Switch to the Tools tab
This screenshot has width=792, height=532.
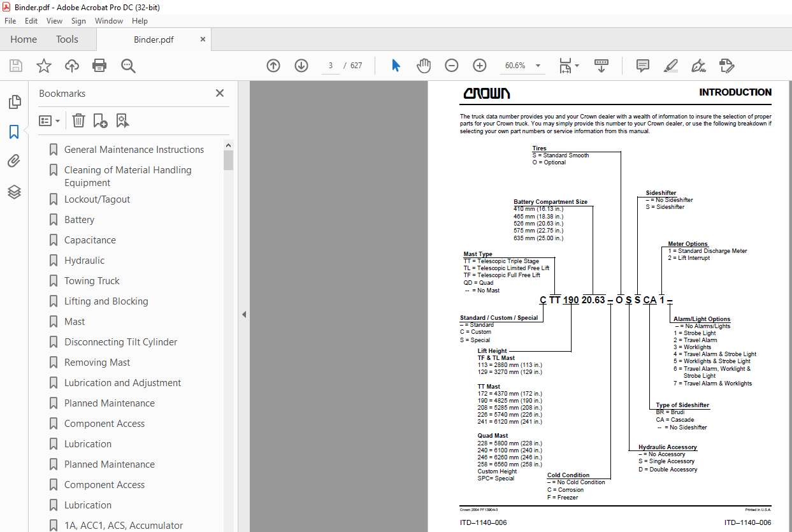click(67, 40)
